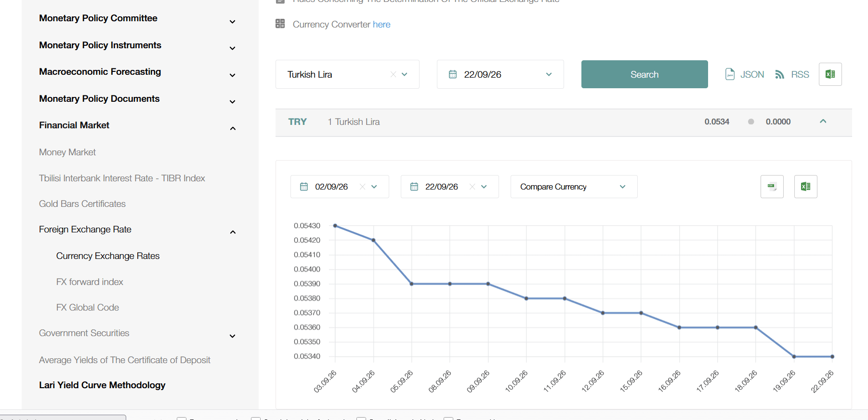Click the calendar icon in main date field
The image size is (868, 420).
pyautogui.click(x=453, y=74)
